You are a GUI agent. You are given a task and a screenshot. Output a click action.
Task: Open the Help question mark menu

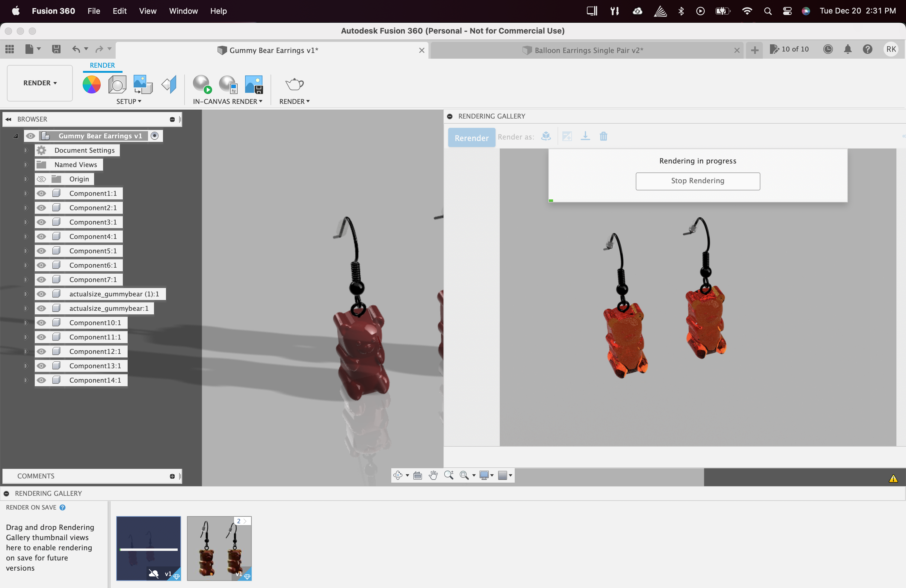tap(867, 49)
